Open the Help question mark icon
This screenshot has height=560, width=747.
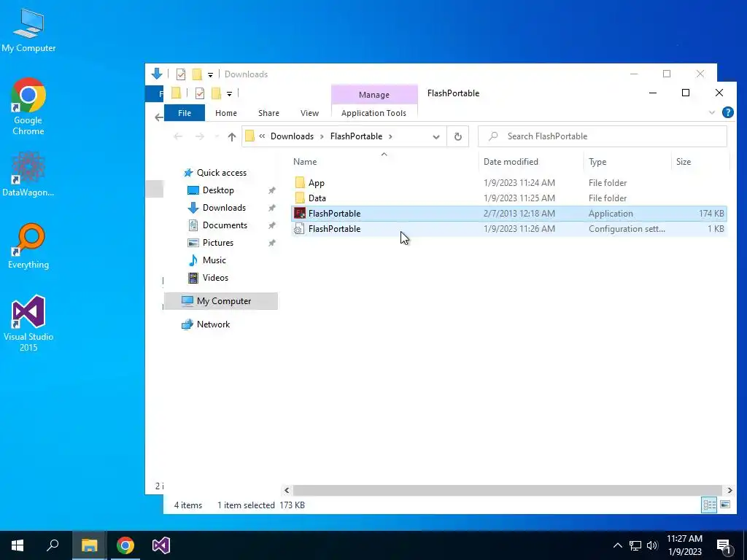[x=727, y=112]
